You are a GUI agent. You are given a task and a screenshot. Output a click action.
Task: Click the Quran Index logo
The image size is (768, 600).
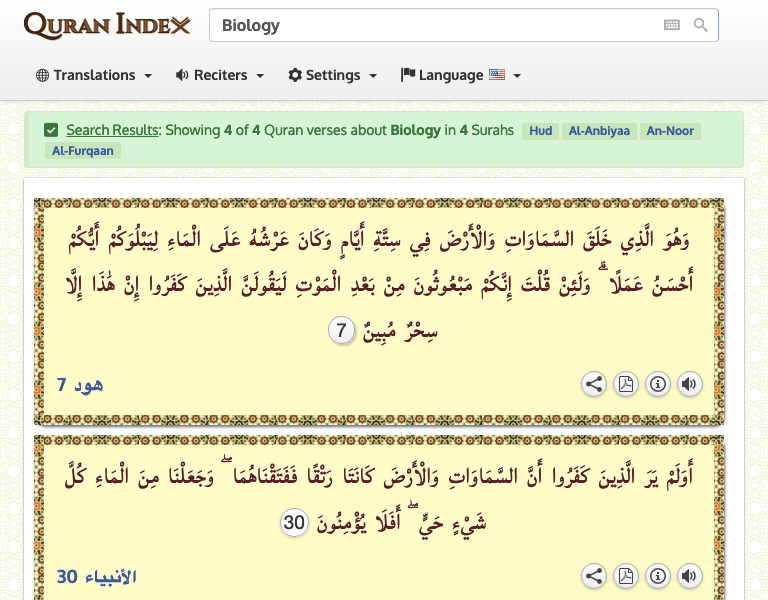click(107, 25)
